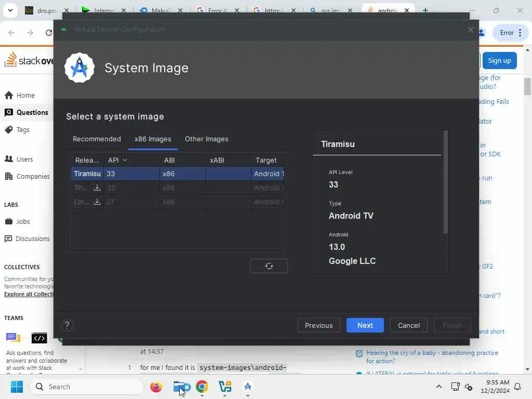Refresh the system image list
This screenshot has height=399, width=532.
269,266
